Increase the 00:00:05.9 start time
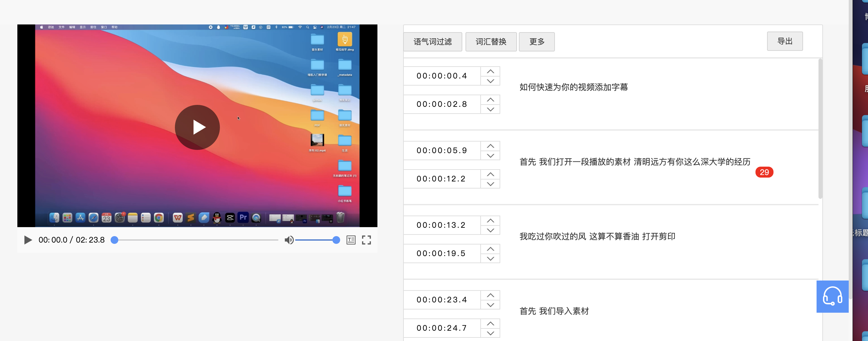The height and width of the screenshot is (341, 868). [490, 146]
